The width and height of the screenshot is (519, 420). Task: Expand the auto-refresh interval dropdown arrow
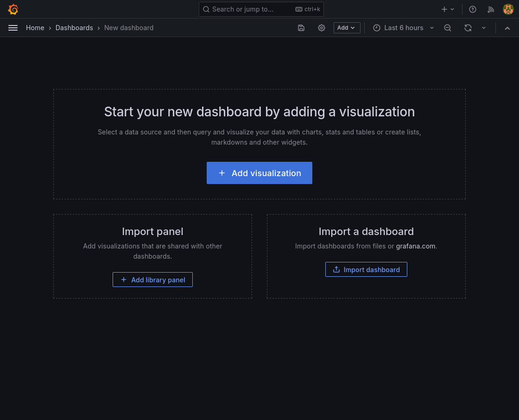(484, 28)
